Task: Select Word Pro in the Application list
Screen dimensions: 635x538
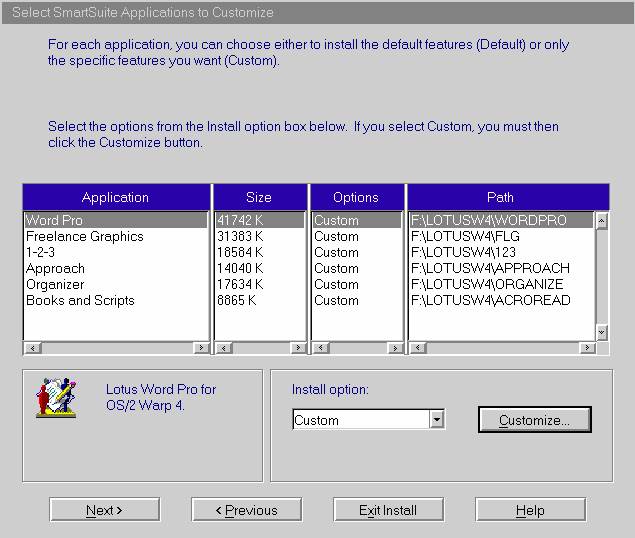Action: (x=116, y=220)
